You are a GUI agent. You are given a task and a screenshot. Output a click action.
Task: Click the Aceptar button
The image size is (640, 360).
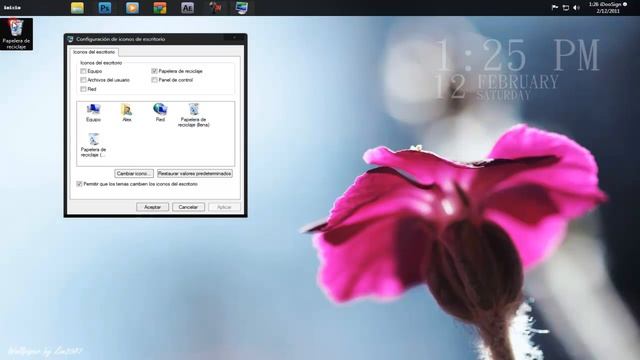(152, 207)
